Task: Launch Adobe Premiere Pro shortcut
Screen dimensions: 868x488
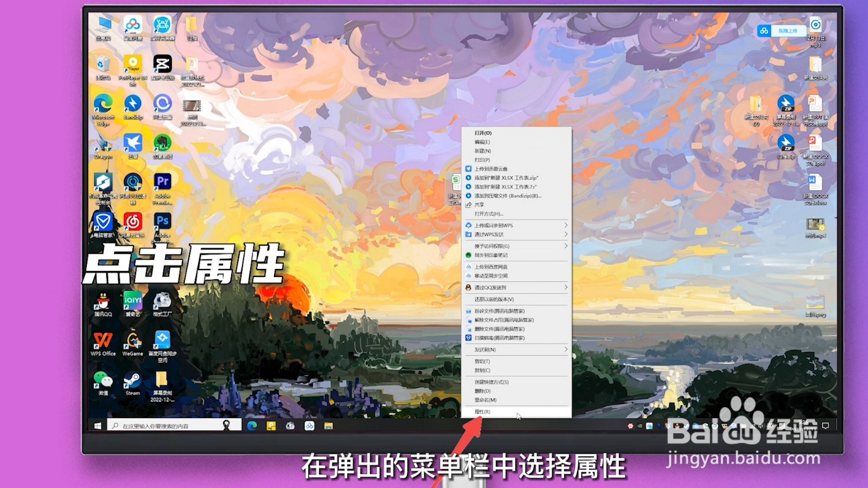Action: coord(162,188)
